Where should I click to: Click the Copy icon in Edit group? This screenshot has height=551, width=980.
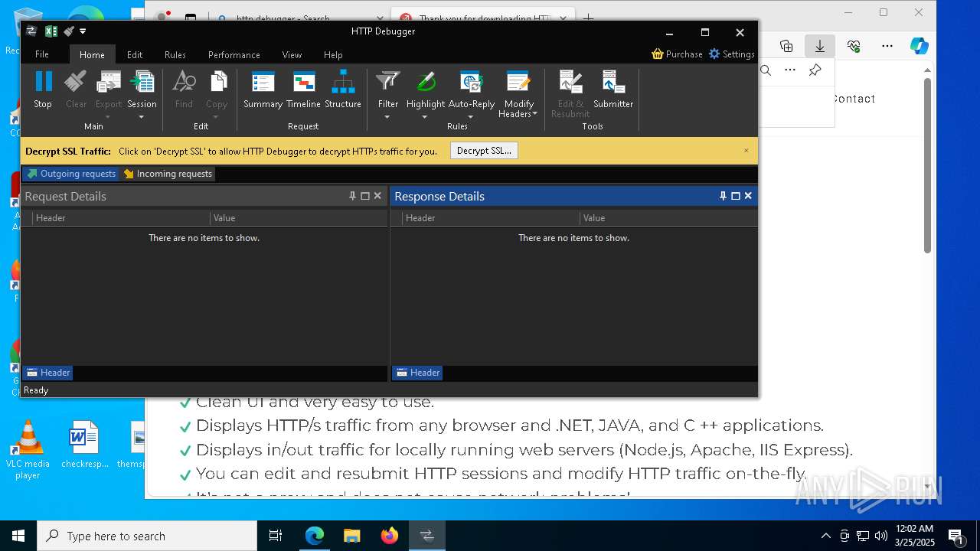click(x=217, y=81)
